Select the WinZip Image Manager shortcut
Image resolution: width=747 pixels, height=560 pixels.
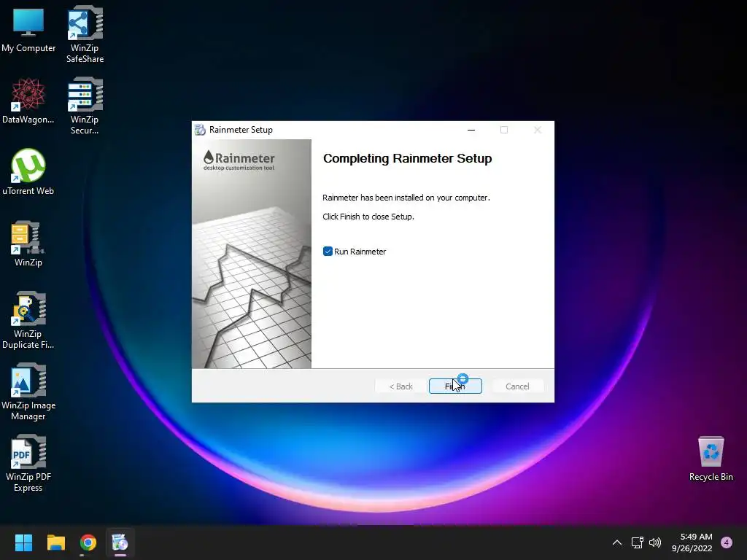tap(28, 392)
